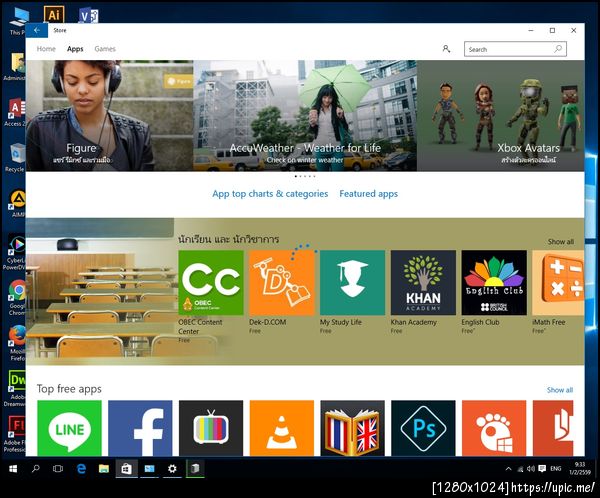600x498 pixels.
Task: Open the Figure featured banner
Action: click(109, 116)
